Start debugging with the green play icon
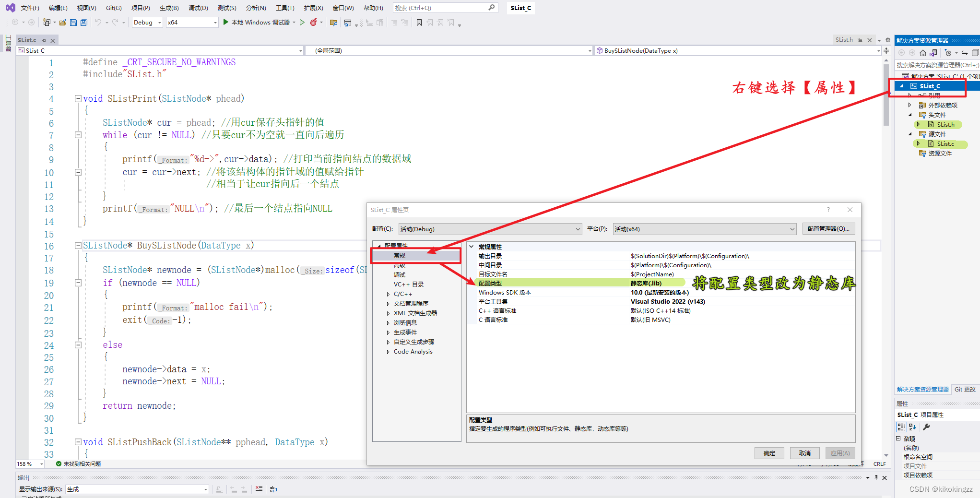The height and width of the screenshot is (498, 980). pos(226,22)
